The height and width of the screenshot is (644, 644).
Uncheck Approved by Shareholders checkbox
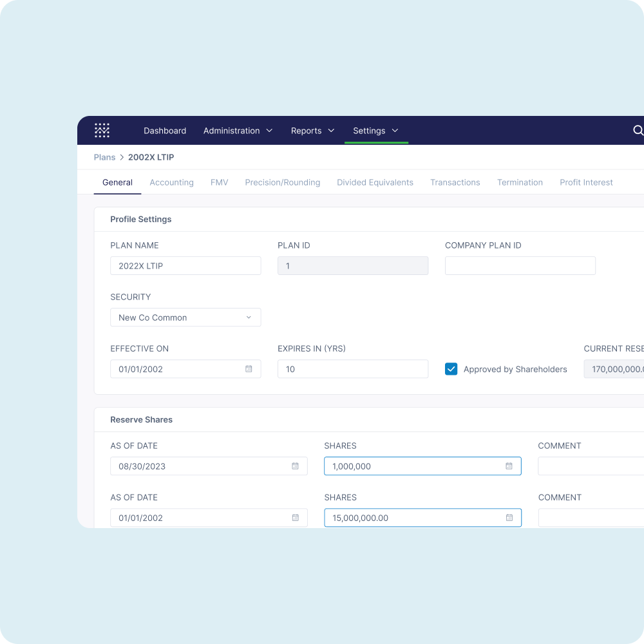point(451,369)
